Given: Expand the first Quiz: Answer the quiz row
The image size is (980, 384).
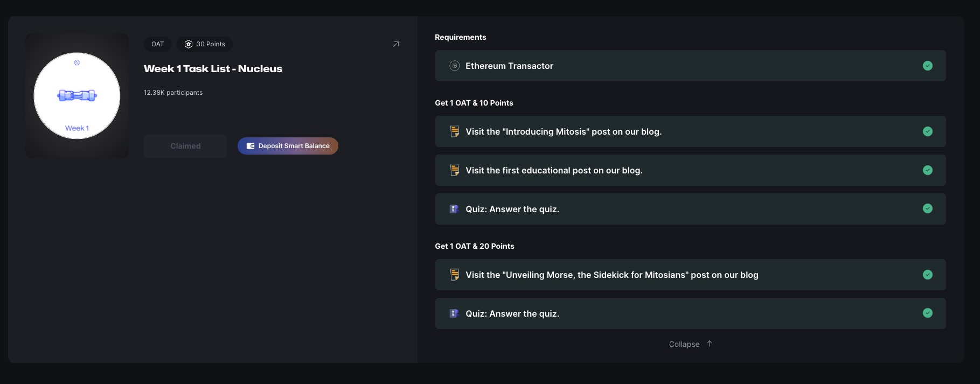Looking at the screenshot, I should [690, 209].
